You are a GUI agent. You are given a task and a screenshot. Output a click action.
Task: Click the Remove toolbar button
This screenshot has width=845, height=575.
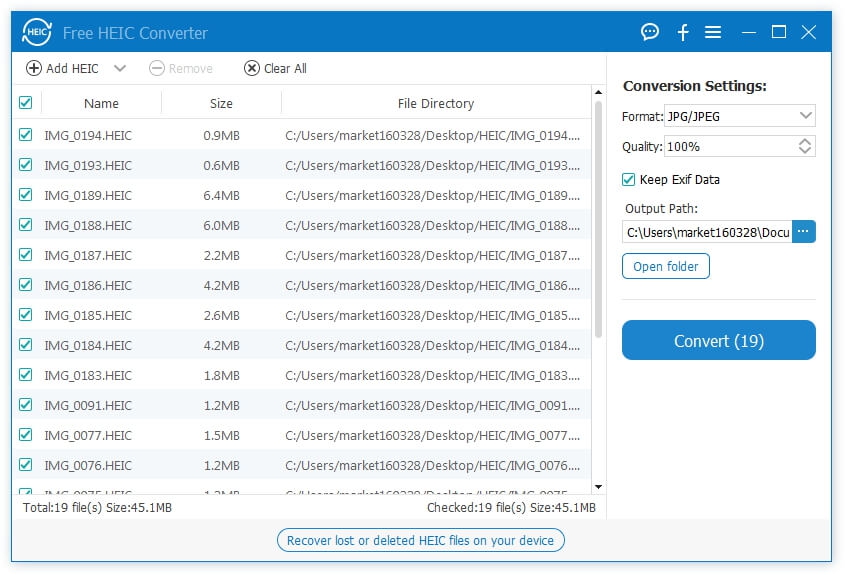(x=181, y=68)
